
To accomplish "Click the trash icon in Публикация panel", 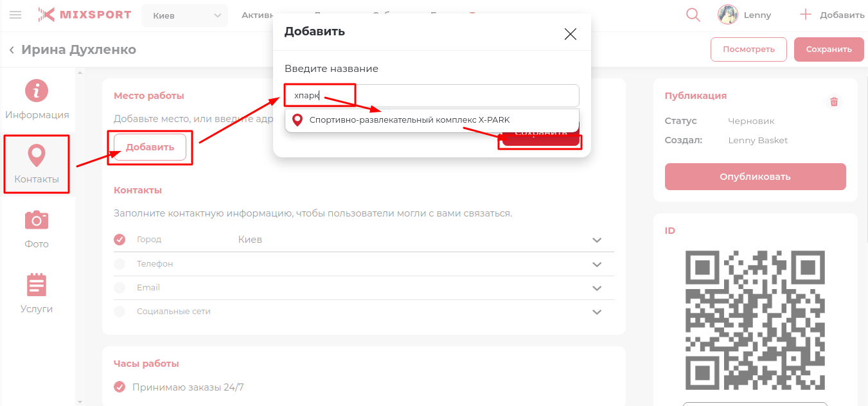I will (x=834, y=101).
